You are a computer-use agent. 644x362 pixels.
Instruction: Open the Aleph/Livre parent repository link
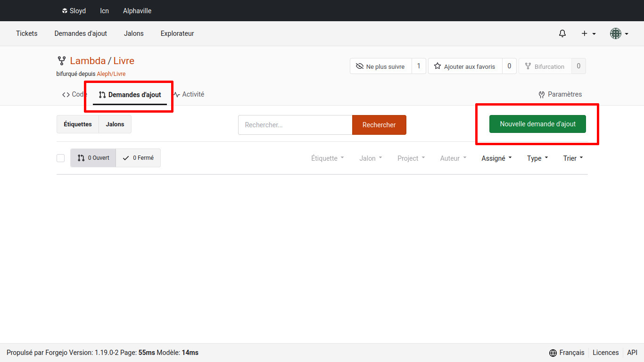point(111,74)
